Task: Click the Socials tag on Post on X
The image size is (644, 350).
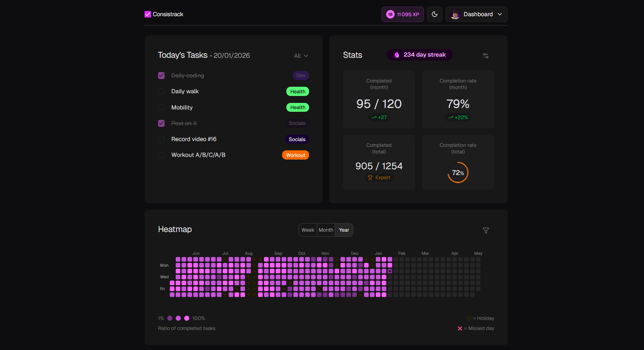Action: [x=297, y=123]
